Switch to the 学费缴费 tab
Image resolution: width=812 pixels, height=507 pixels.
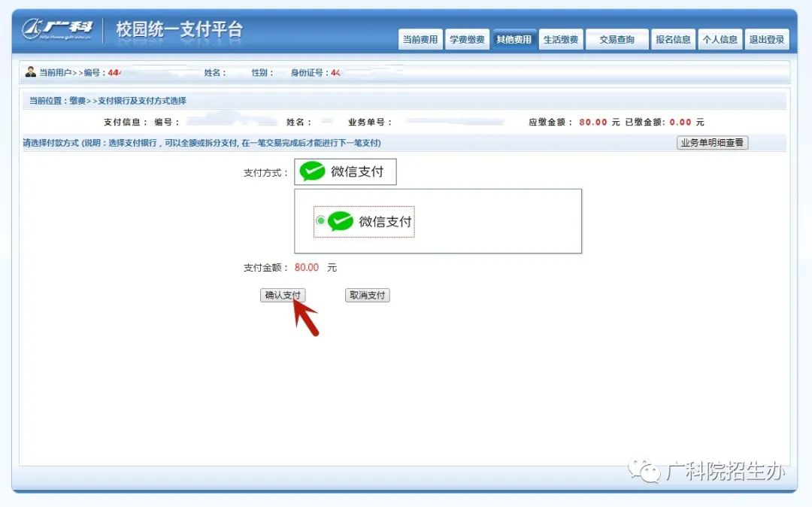467,40
